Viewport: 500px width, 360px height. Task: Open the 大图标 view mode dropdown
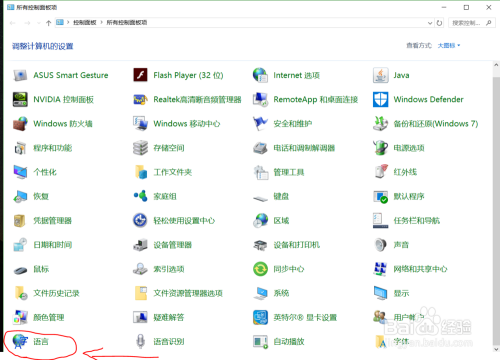(449, 45)
